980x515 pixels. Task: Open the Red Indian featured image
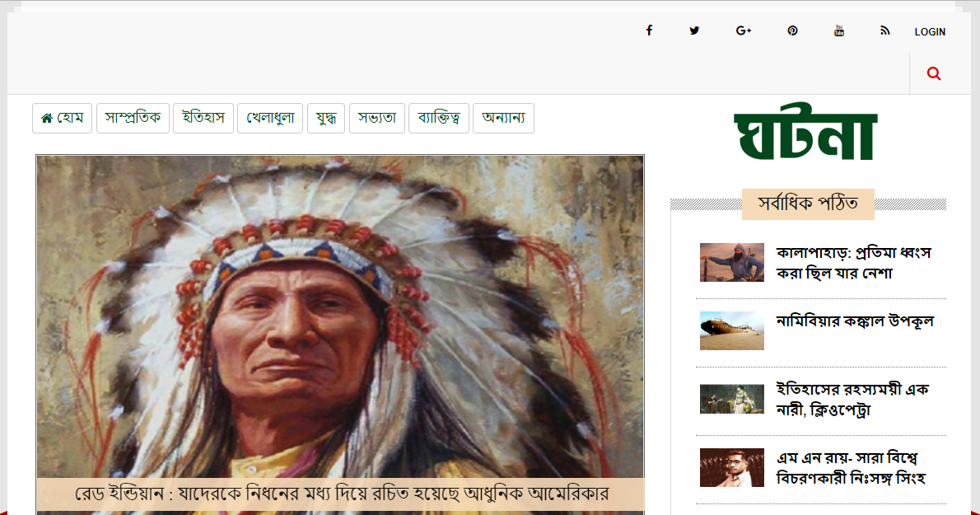pos(340,317)
